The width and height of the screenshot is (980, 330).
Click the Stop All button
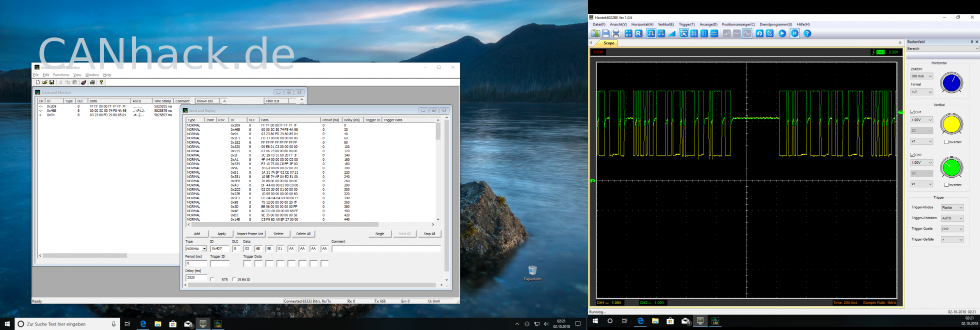(429, 234)
